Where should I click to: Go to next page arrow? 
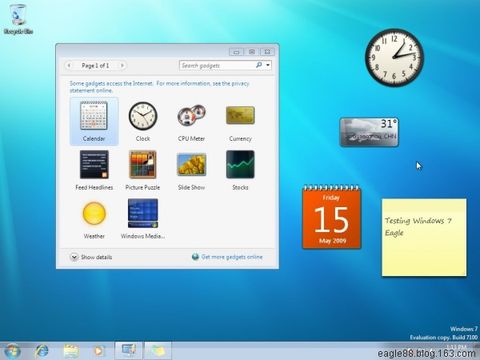coord(122,65)
